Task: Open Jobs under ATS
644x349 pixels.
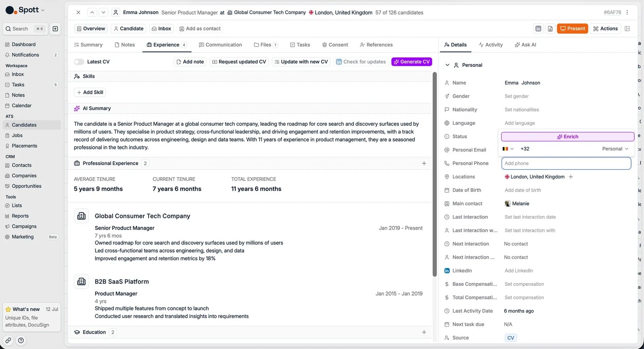Action: [x=32, y=135]
